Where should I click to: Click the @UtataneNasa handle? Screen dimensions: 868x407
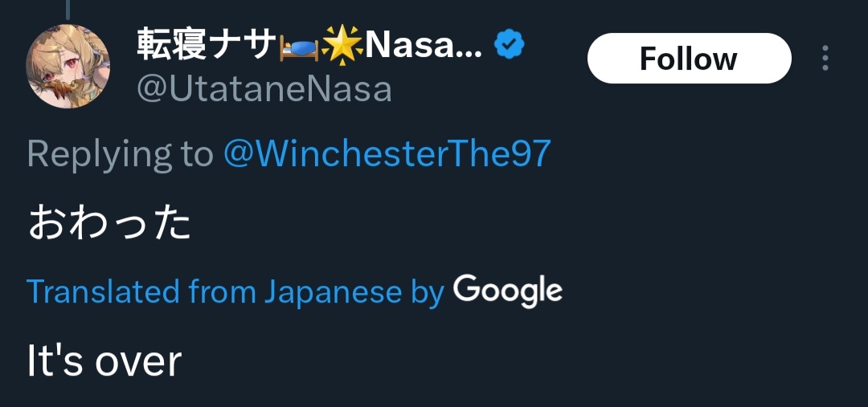tap(264, 89)
